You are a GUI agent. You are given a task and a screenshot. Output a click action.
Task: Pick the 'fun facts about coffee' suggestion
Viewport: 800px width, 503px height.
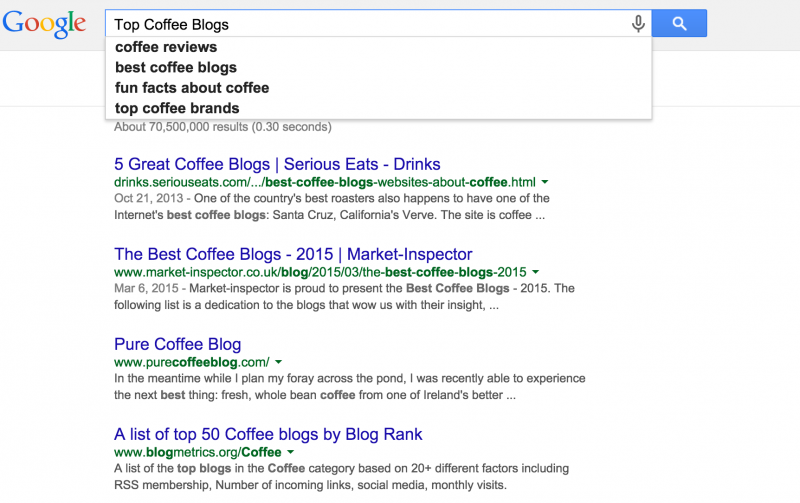[192, 88]
